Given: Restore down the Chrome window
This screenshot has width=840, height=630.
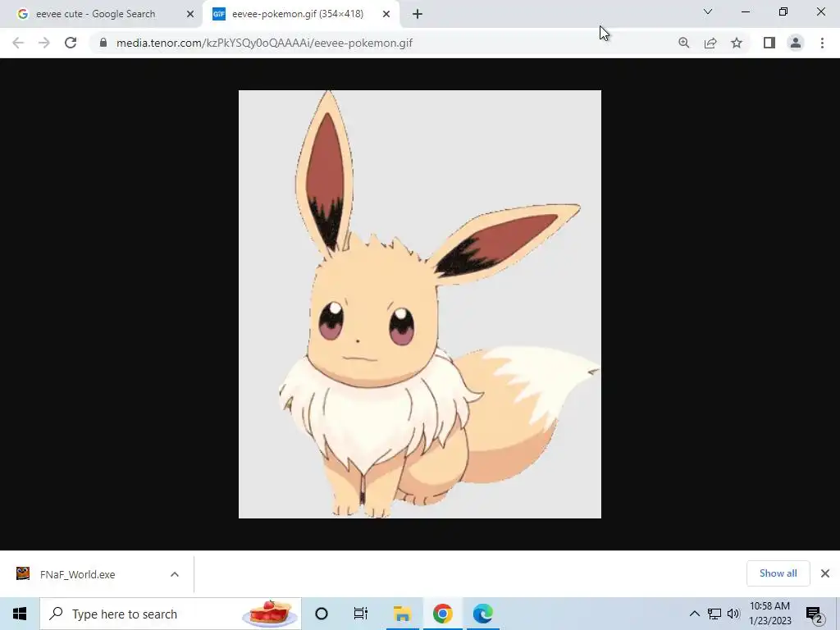Looking at the screenshot, I should tap(783, 11).
